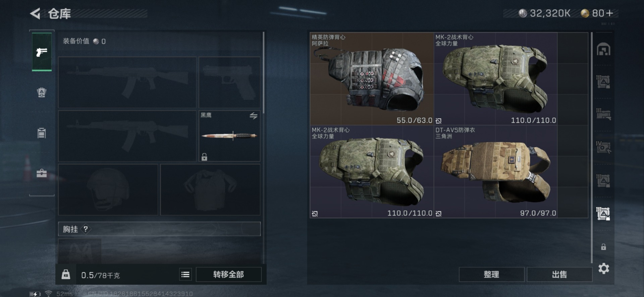This screenshot has height=297, width=644.
Task: Open the chest rig tab in left sidebar
Action: coord(42,133)
